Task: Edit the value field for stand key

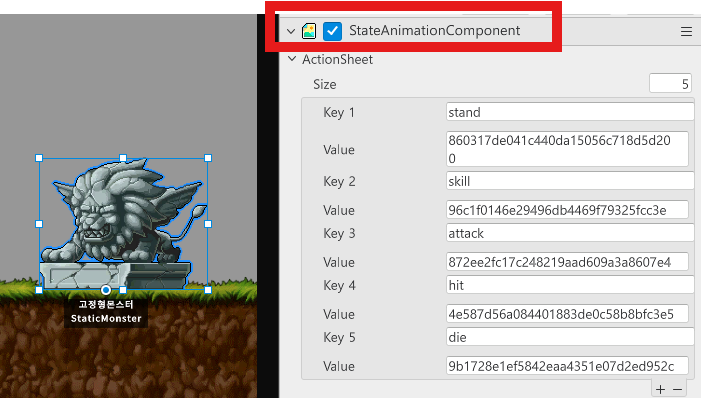Action: coord(567,149)
